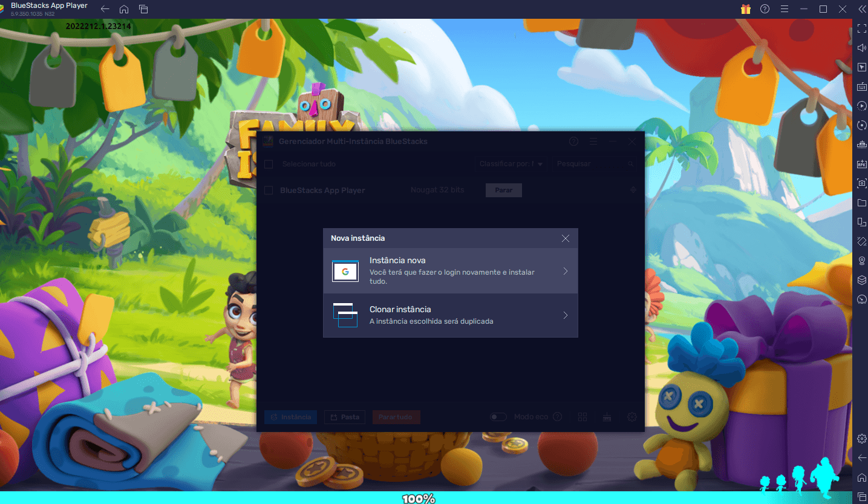The height and width of the screenshot is (504, 868).
Task: Toggle the Modo eco switch
Action: [x=498, y=417]
